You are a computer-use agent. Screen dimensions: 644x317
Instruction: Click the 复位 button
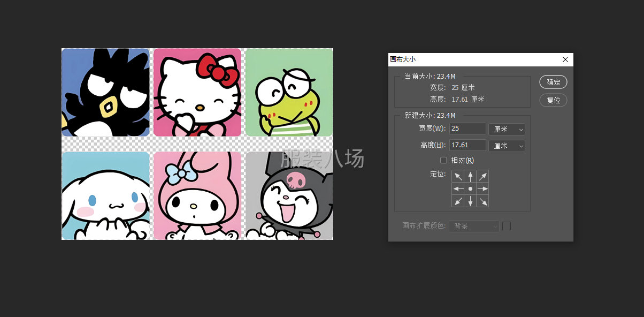click(553, 100)
